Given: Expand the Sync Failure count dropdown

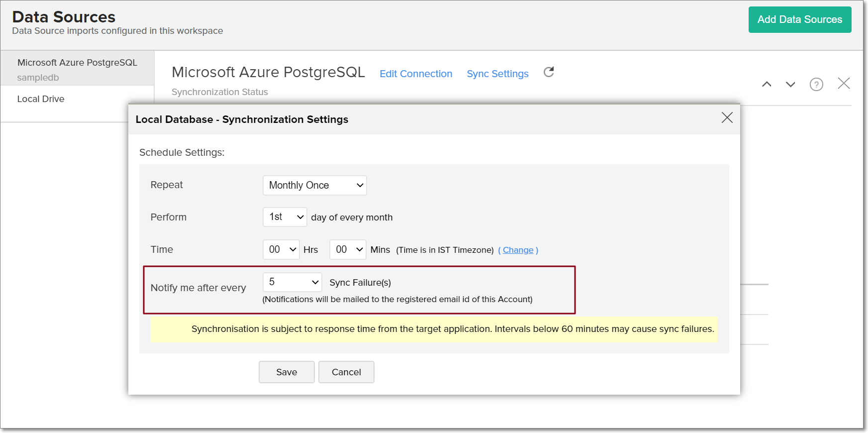Looking at the screenshot, I should [292, 282].
